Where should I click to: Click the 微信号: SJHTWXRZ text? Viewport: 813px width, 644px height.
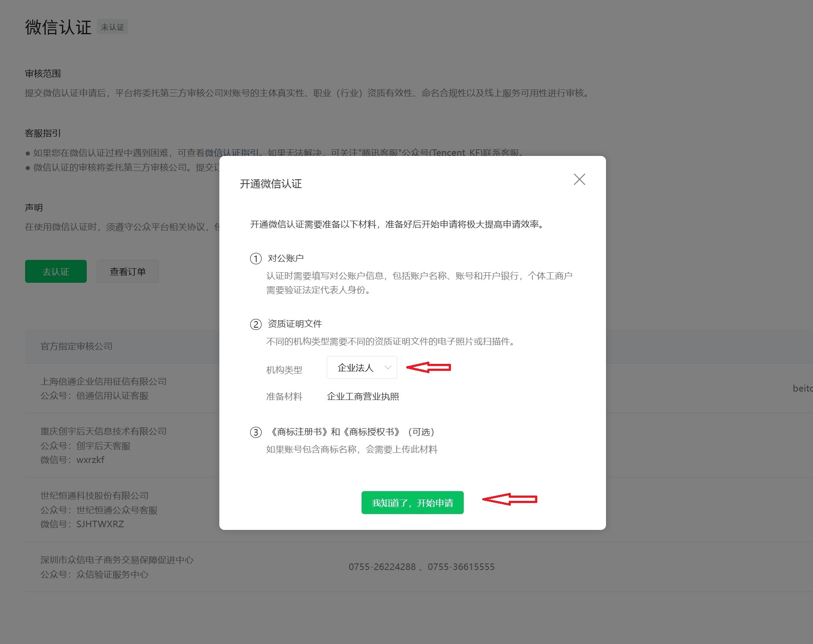tap(82, 524)
